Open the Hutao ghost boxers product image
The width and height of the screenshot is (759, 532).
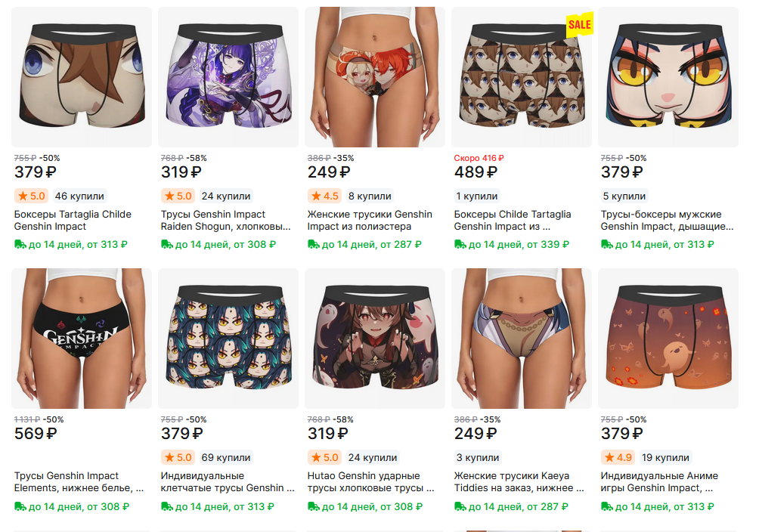coord(375,339)
